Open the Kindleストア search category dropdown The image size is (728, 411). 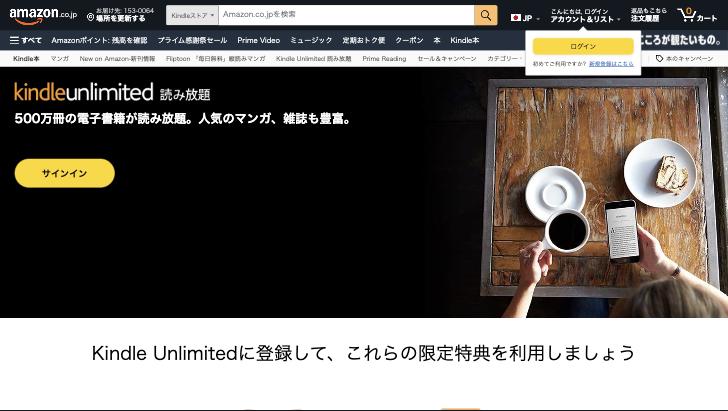tap(193, 15)
